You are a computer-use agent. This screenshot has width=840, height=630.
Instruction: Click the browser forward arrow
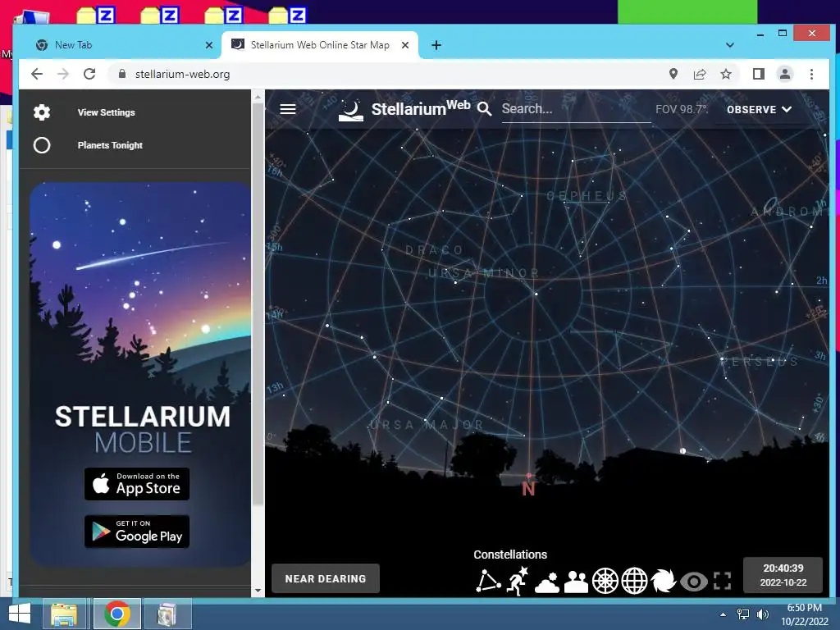(63, 74)
